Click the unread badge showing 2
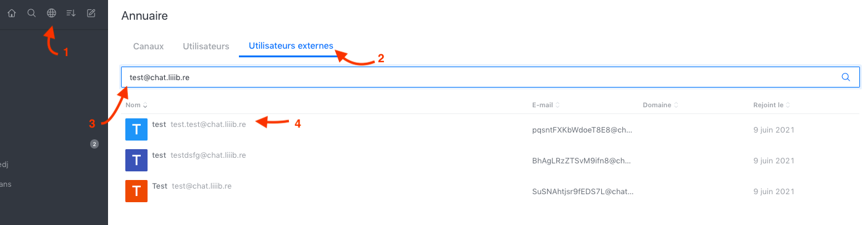This screenshot has height=225, width=868. (94, 144)
